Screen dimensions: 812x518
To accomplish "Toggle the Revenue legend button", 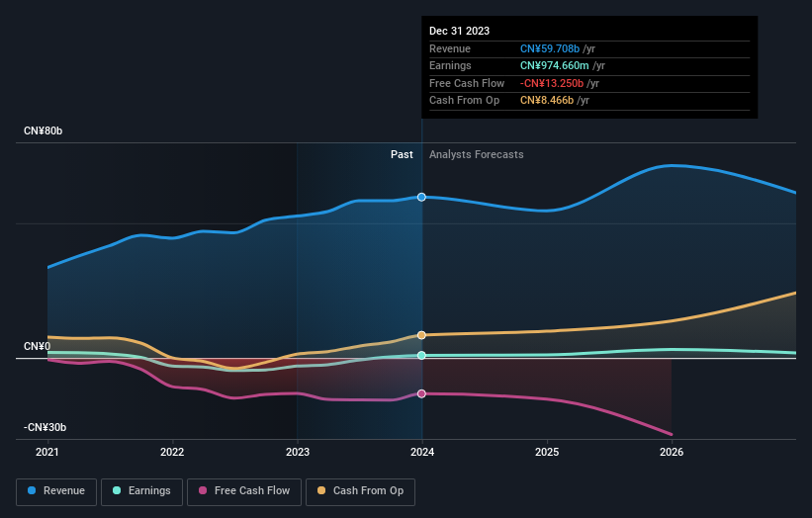I will [56, 491].
